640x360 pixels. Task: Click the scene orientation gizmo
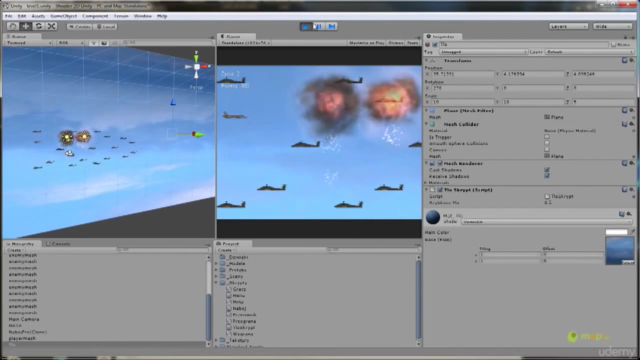[x=196, y=66]
